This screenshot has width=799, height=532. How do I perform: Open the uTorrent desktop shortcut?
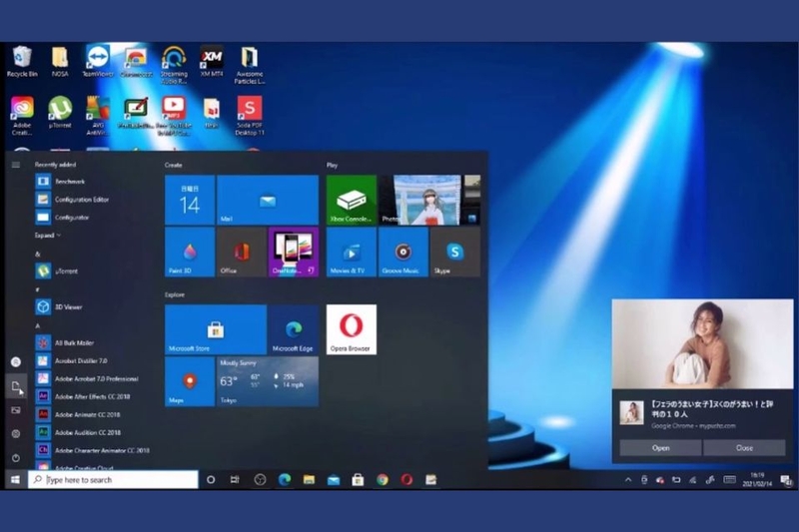(60, 112)
